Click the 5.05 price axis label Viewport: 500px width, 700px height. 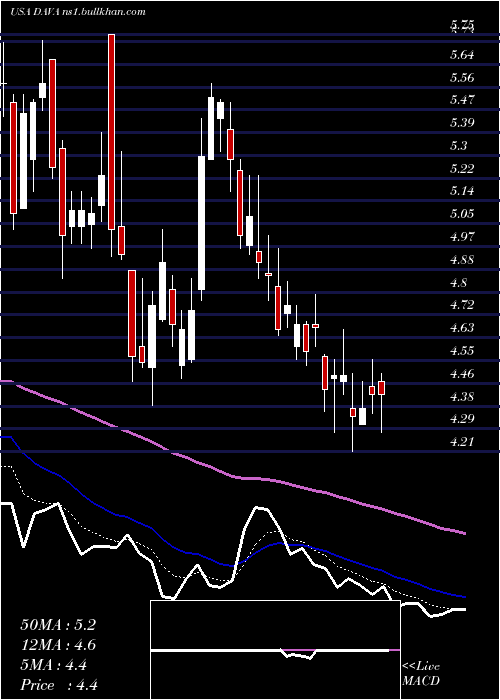(462, 214)
